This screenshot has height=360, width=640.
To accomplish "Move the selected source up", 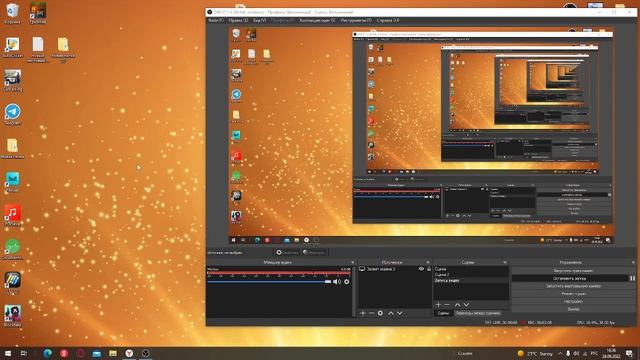I will pyautogui.click(x=391, y=313).
